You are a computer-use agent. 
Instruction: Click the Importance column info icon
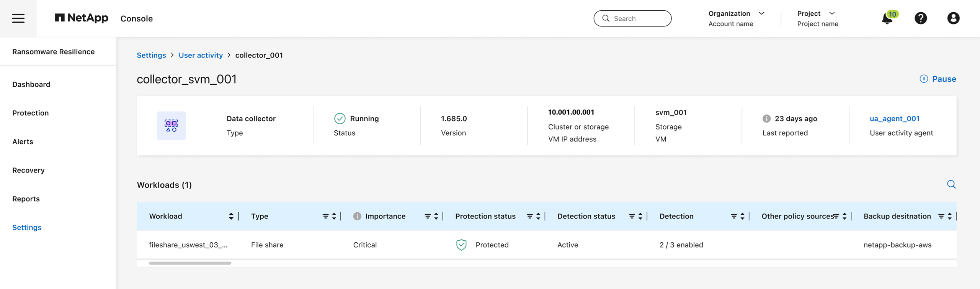click(x=357, y=216)
